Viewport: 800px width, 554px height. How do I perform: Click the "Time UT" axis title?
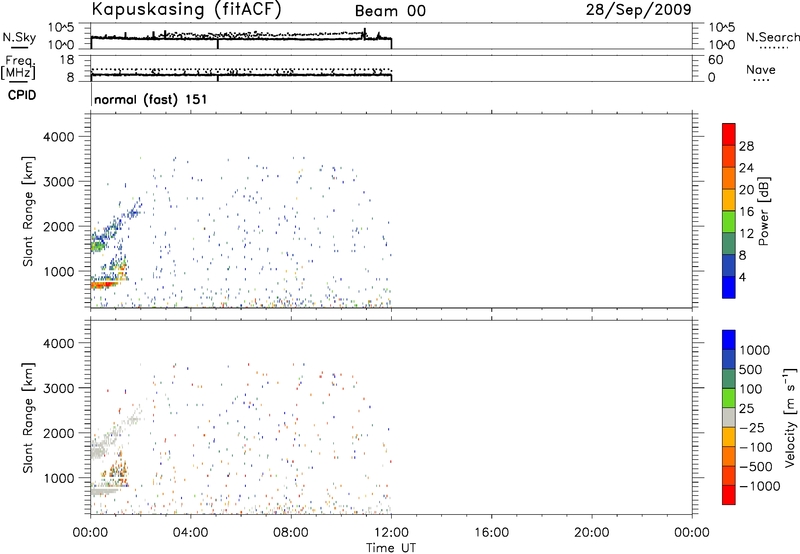pyautogui.click(x=391, y=548)
